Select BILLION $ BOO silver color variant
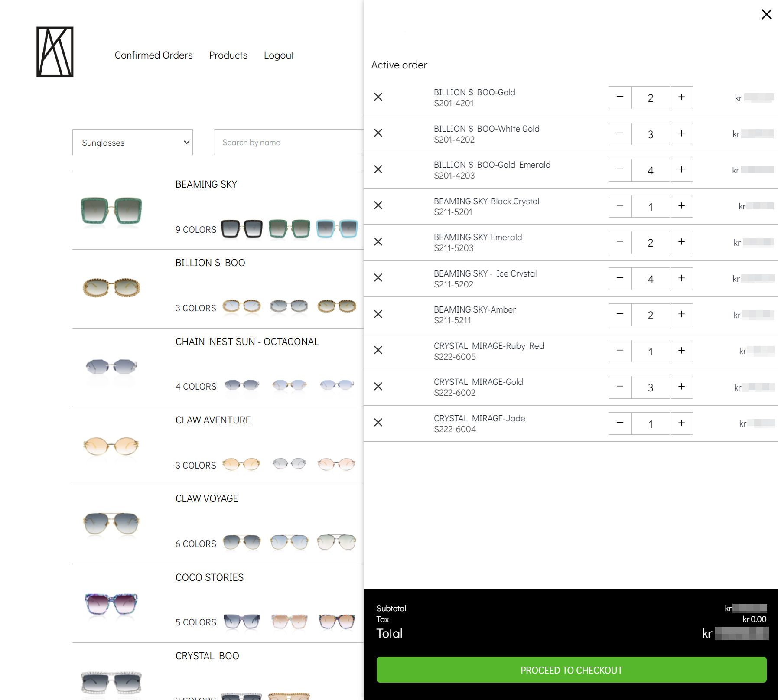The width and height of the screenshot is (778, 700). tap(289, 306)
